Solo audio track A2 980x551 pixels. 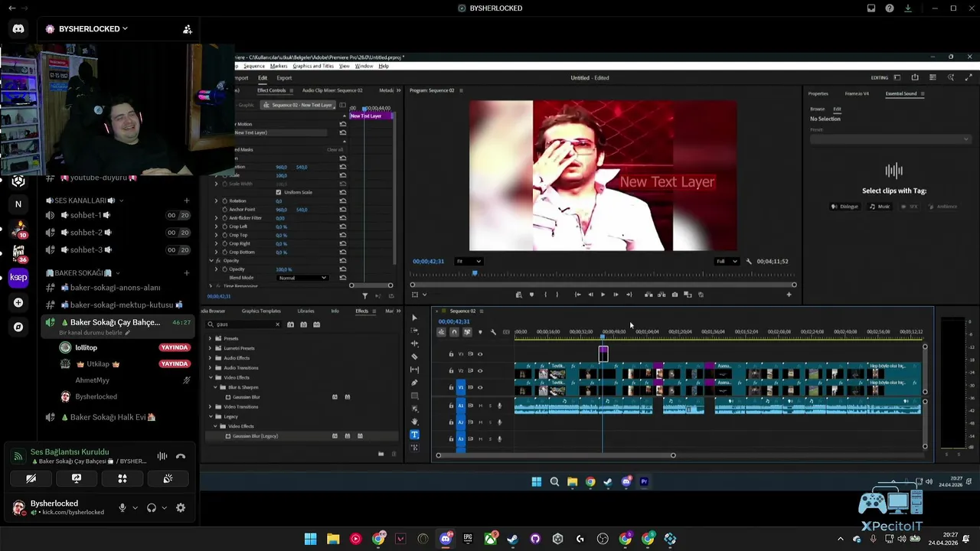point(490,422)
